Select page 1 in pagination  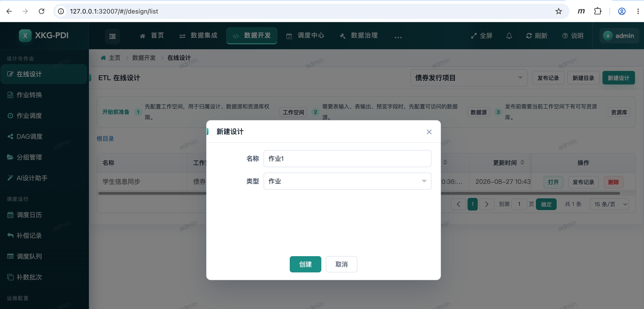(x=473, y=204)
